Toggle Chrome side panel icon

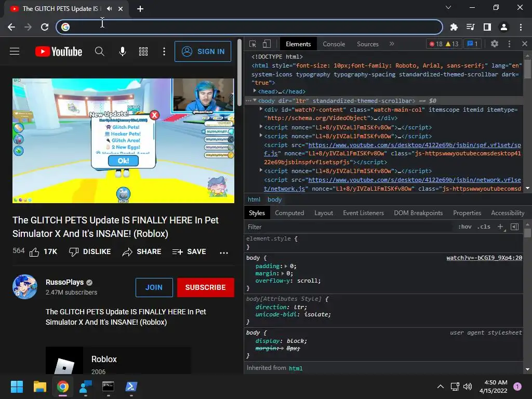click(x=487, y=27)
